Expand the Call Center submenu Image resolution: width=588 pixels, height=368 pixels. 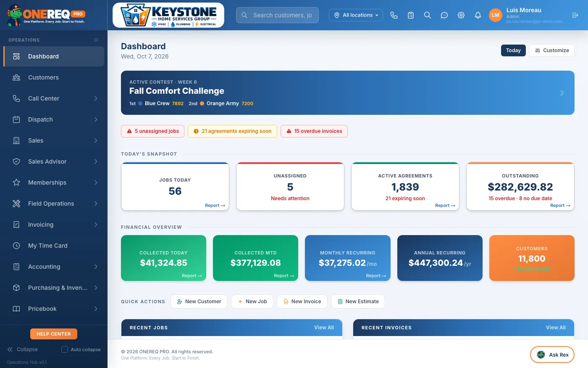coord(54,98)
